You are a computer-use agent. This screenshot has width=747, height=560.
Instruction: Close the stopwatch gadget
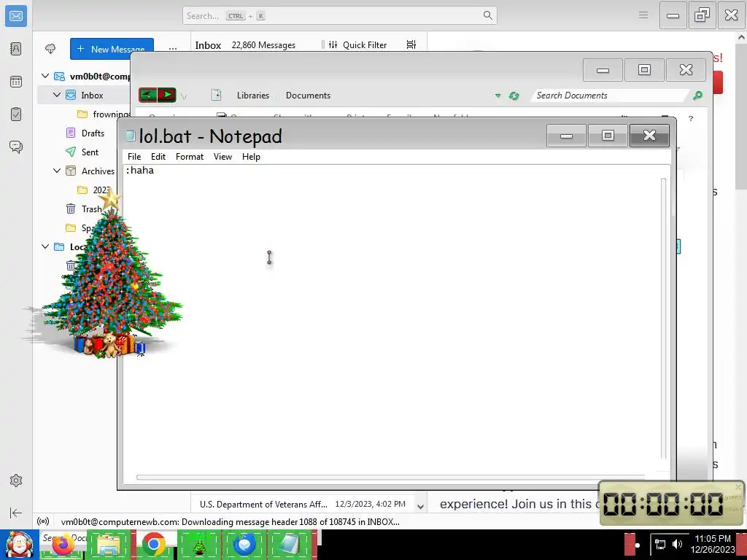click(738, 486)
